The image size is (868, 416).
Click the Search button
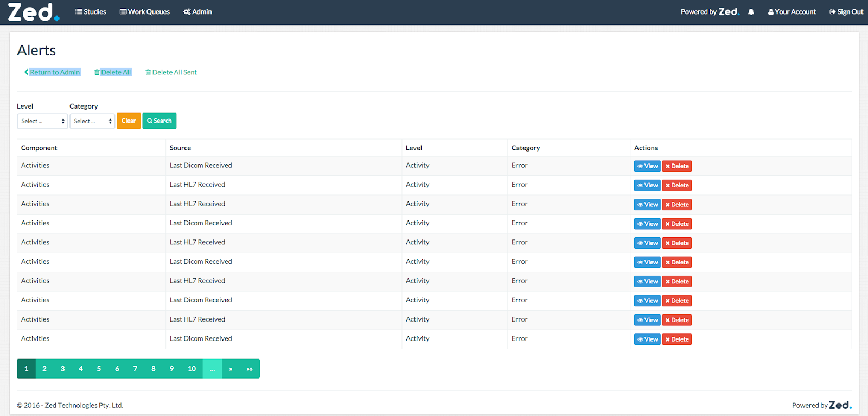pos(159,121)
